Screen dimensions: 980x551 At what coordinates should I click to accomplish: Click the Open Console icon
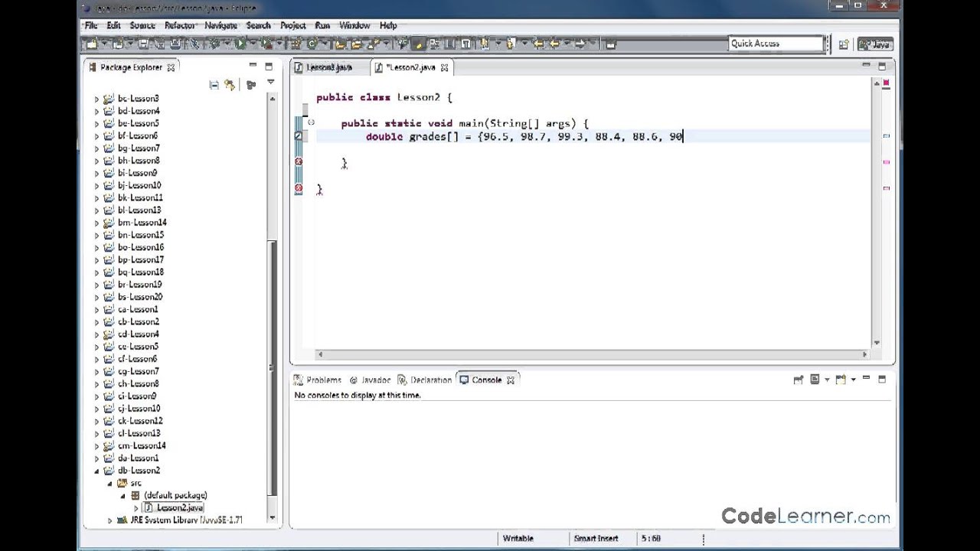pos(840,380)
